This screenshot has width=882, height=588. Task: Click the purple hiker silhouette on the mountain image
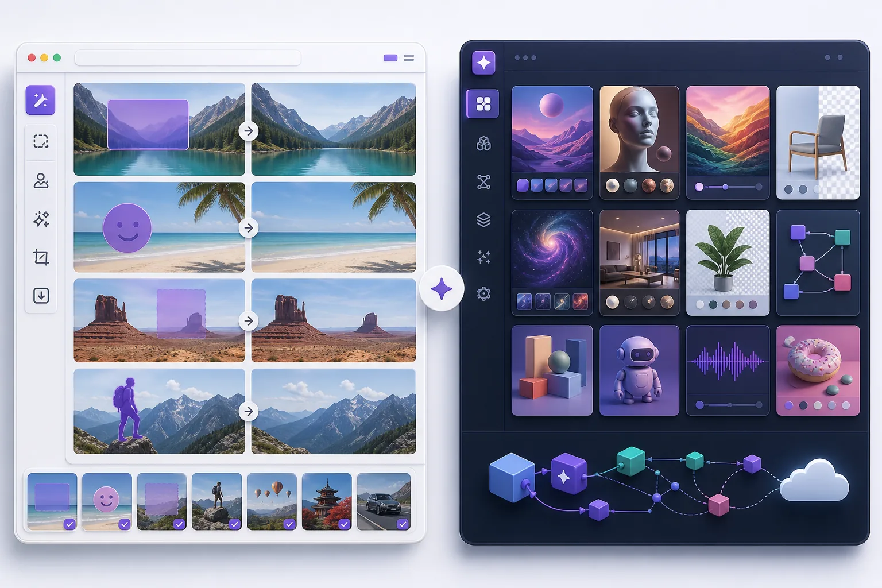127,409
